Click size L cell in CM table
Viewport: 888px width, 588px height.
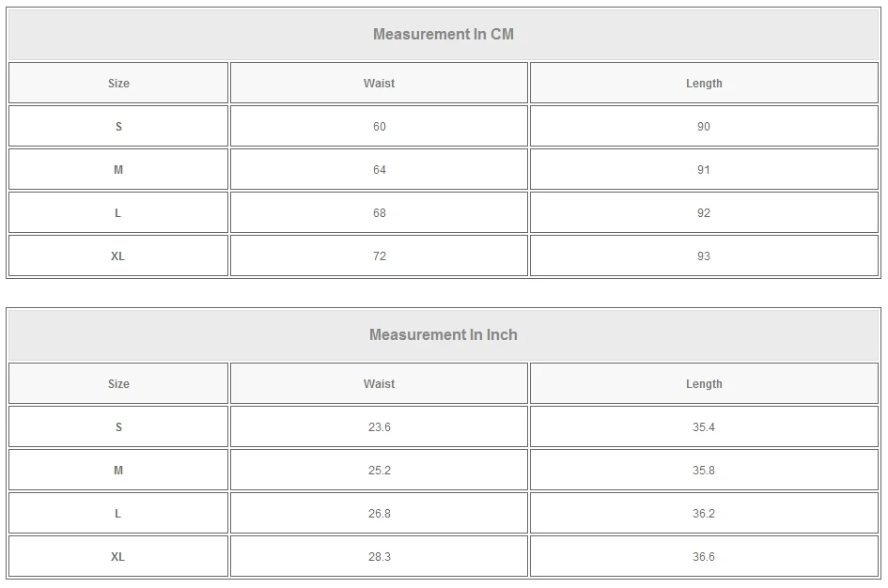click(x=118, y=213)
